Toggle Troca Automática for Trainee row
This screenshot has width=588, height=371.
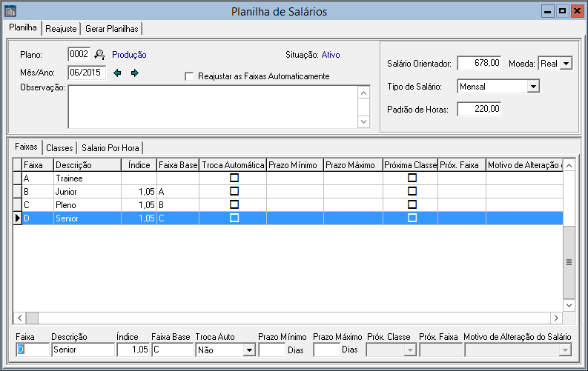point(234,178)
